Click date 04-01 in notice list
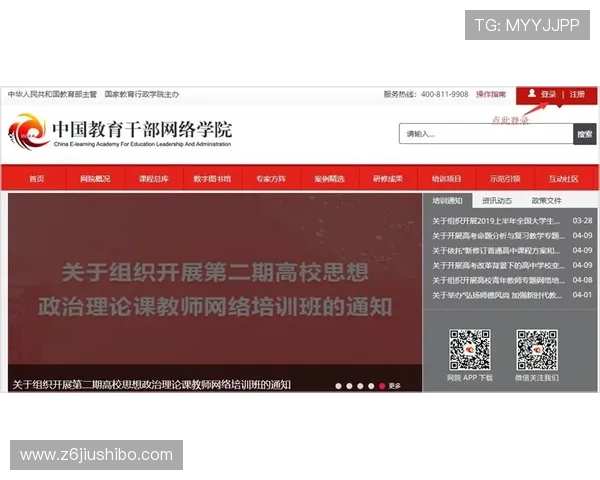The height and width of the screenshot is (480, 600). point(582,295)
